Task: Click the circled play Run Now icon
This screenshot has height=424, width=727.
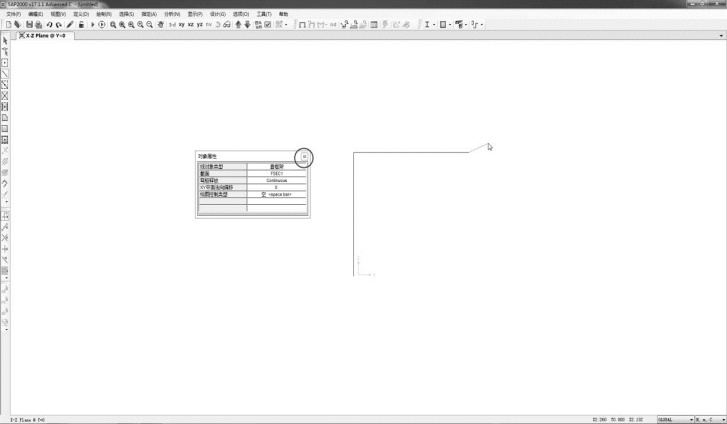Action: [x=102, y=25]
